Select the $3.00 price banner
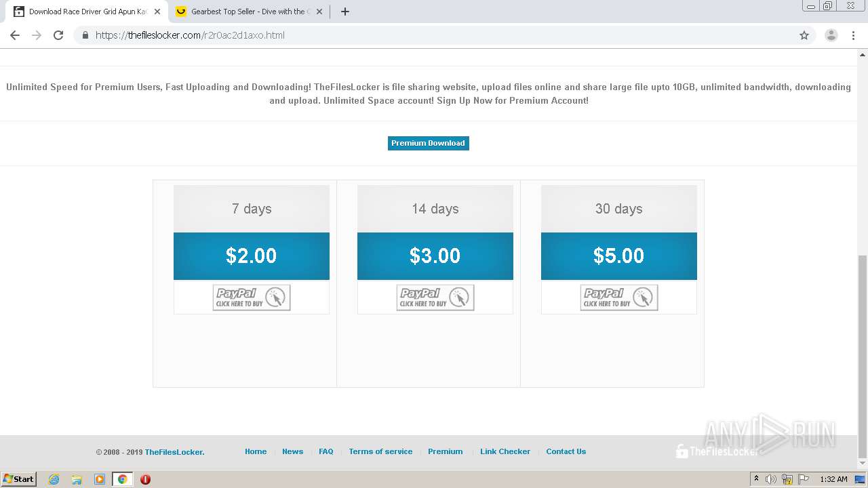The image size is (868, 488). [435, 256]
